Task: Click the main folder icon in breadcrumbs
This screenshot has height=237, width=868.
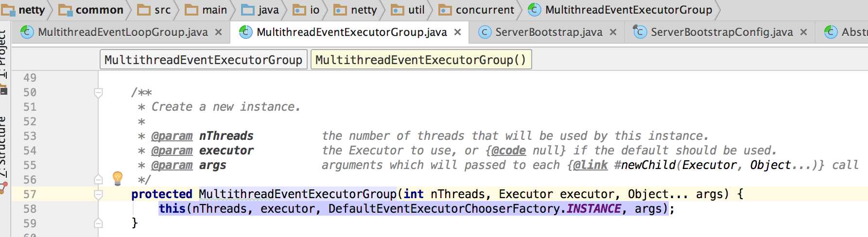Action: click(191, 10)
